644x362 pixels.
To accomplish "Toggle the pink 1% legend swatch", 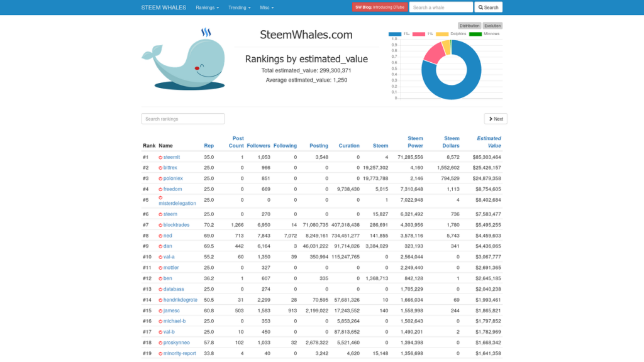I will pos(418,34).
